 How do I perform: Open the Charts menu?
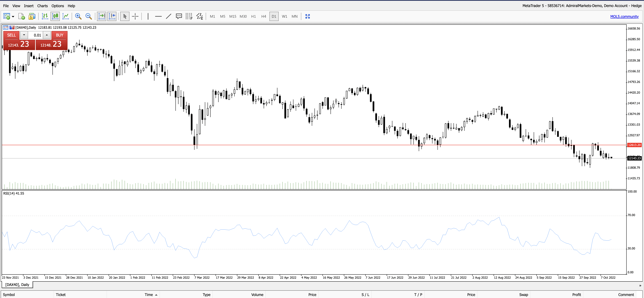[x=42, y=6]
